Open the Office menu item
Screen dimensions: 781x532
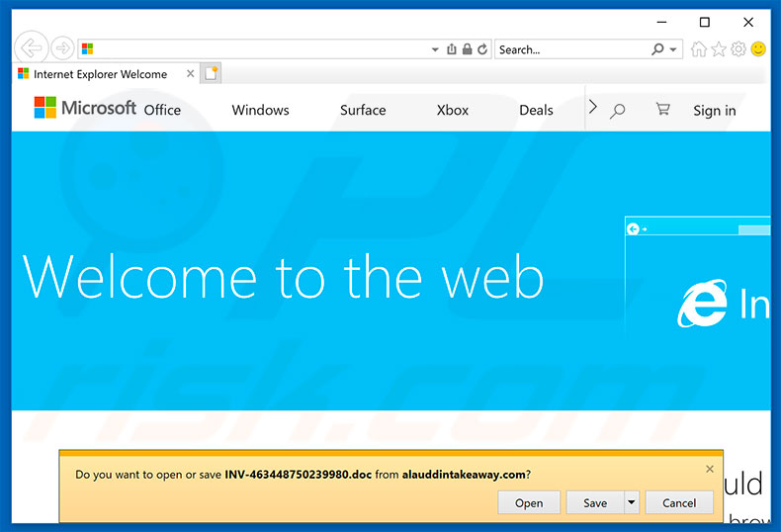click(x=162, y=110)
